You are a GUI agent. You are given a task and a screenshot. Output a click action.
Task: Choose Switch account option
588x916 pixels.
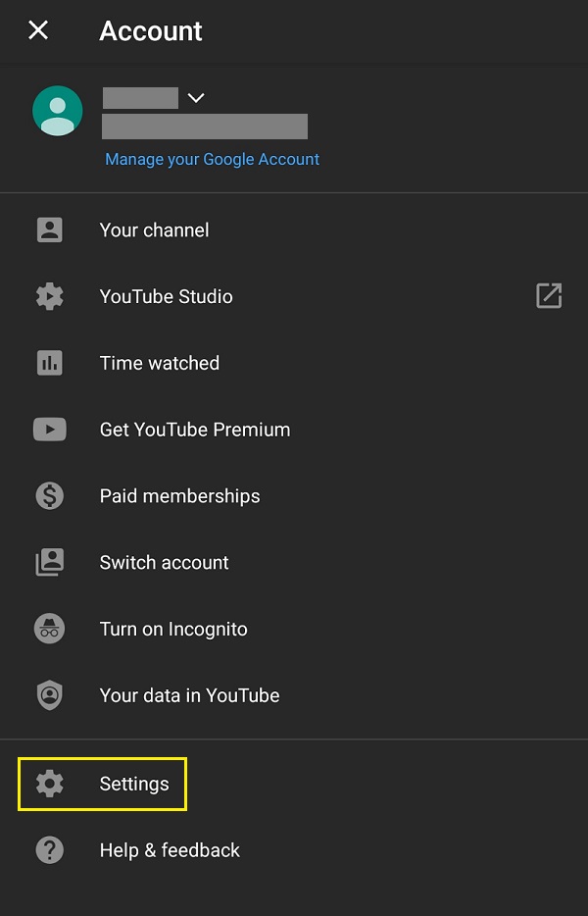(x=165, y=563)
